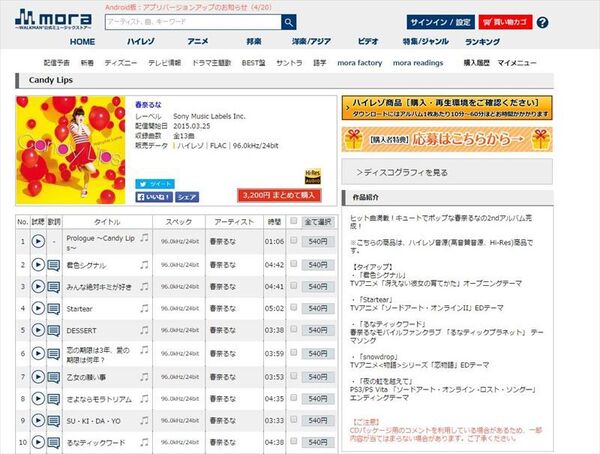Tick the select-all checkbox in table header
This screenshot has width=600, height=454.
point(293,220)
